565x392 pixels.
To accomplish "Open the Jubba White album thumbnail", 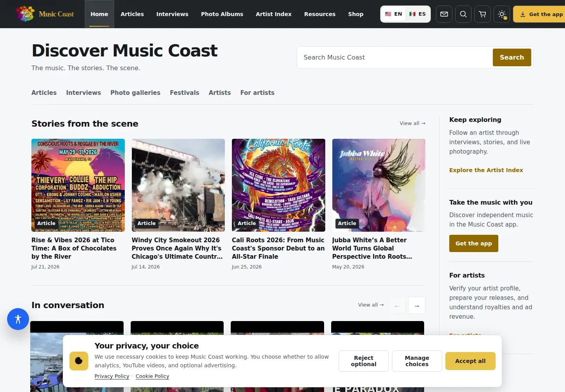I will [x=379, y=185].
